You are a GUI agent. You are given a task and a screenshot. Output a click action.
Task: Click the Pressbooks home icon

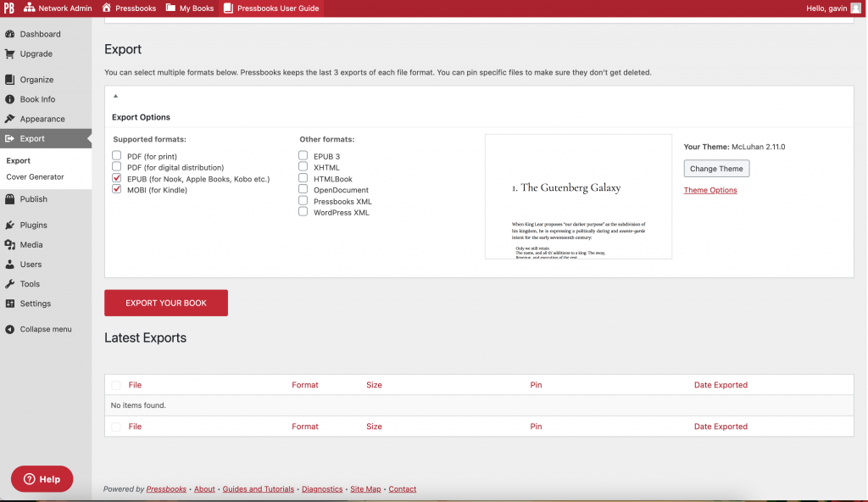coord(106,8)
